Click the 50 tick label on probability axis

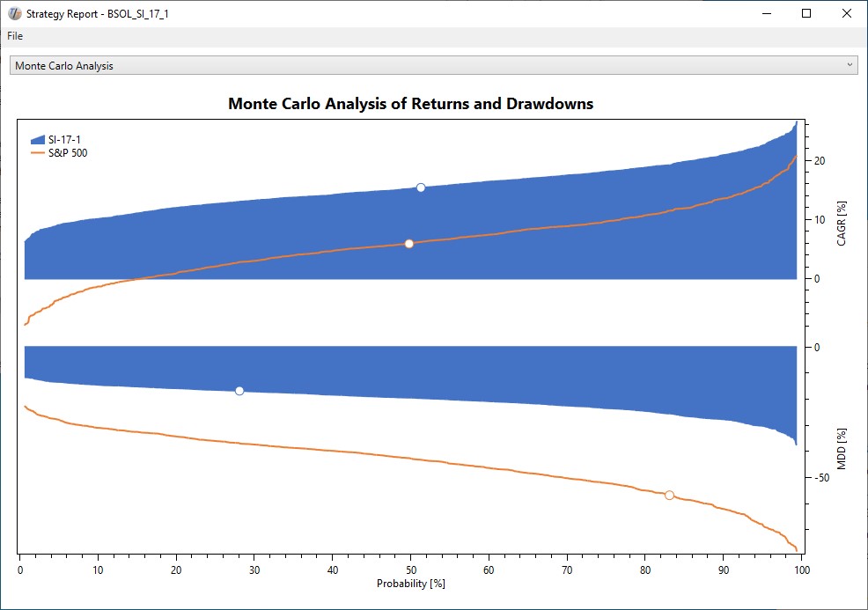point(411,570)
